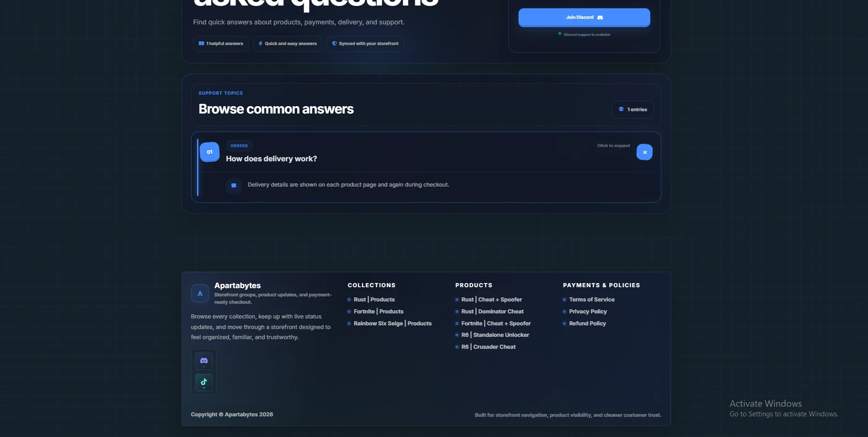868x437 pixels.
Task: Open the Terms of Service link
Action: coord(592,300)
